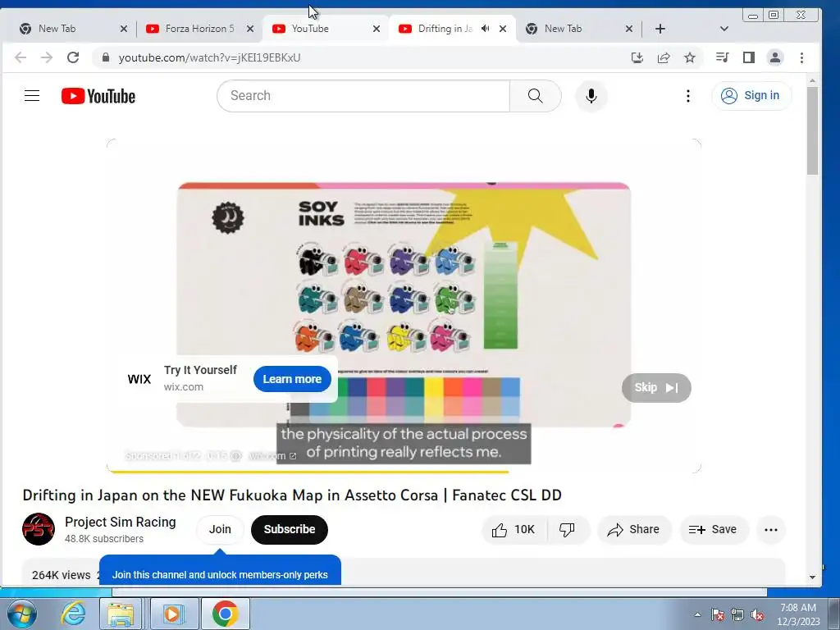Open the YouTube hamburger guide menu
The width and height of the screenshot is (840, 630).
click(32, 96)
